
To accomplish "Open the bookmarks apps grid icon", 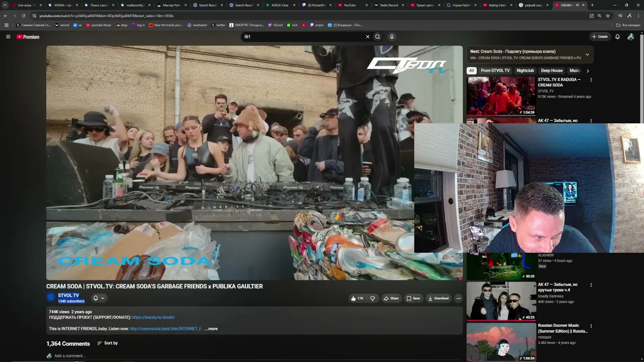I will (7, 25).
